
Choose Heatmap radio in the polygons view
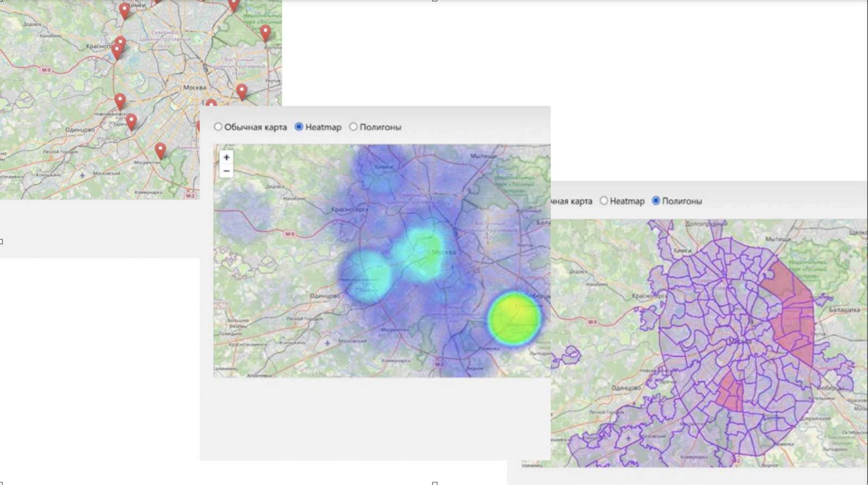[603, 201]
